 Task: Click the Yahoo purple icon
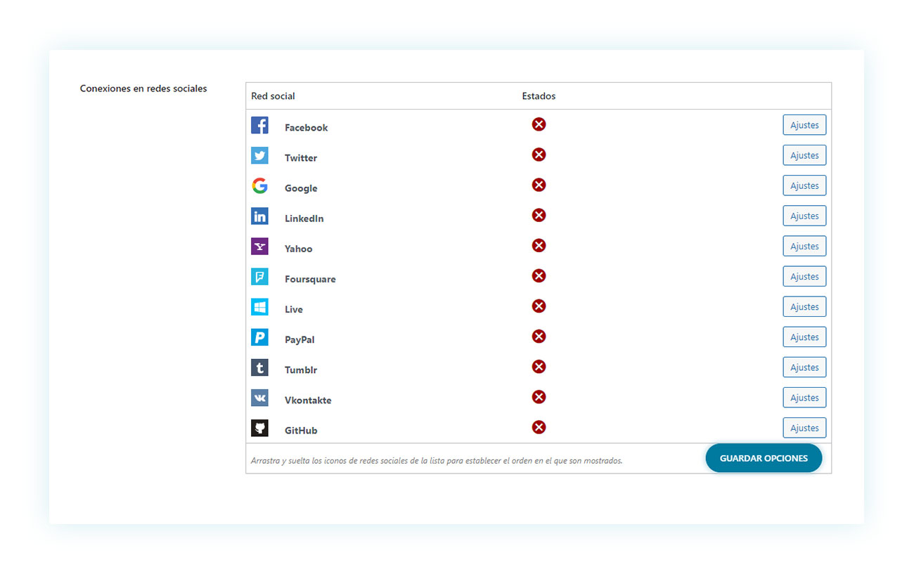click(x=259, y=246)
